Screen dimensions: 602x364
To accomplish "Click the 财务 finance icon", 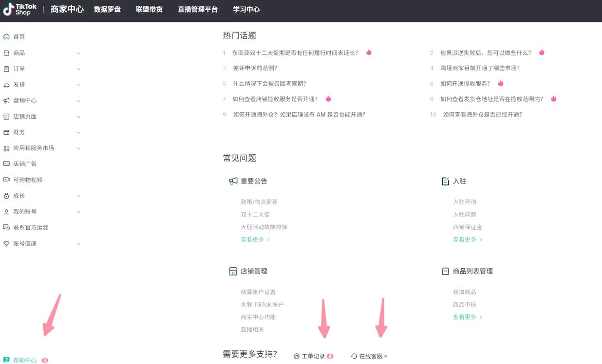I will (x=7, y=132).
